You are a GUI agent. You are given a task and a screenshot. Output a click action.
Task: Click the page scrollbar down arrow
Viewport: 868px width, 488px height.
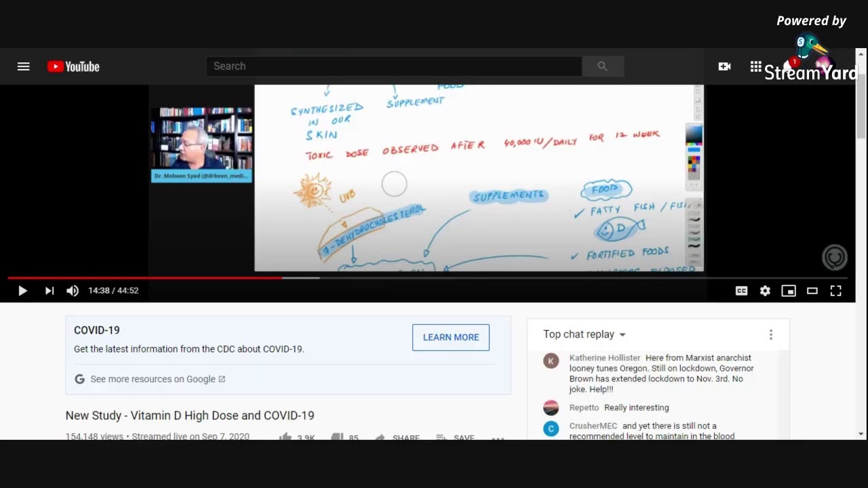[861, 434]
